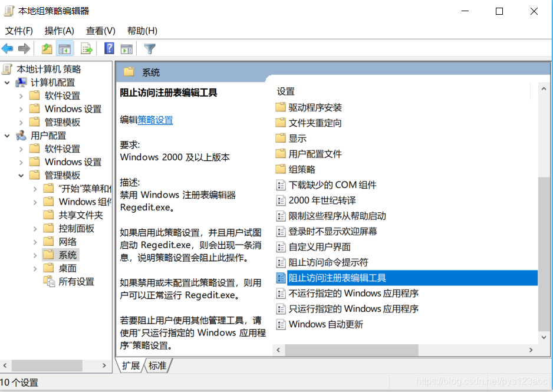Select the 所有设置 tree node
This screenshot has width=553, height=392.
[x=76, y=282]
